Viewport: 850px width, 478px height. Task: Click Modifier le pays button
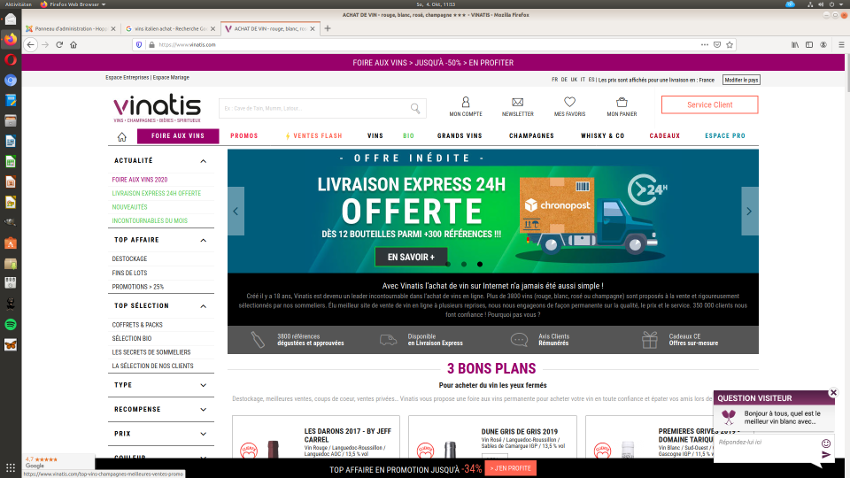point(741,80)
